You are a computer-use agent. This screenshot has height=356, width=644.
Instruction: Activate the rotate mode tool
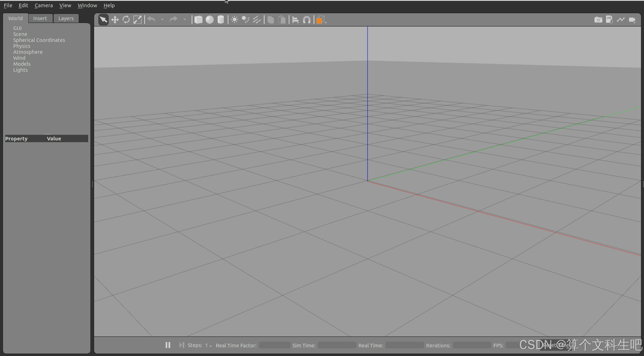click(126, 20)
